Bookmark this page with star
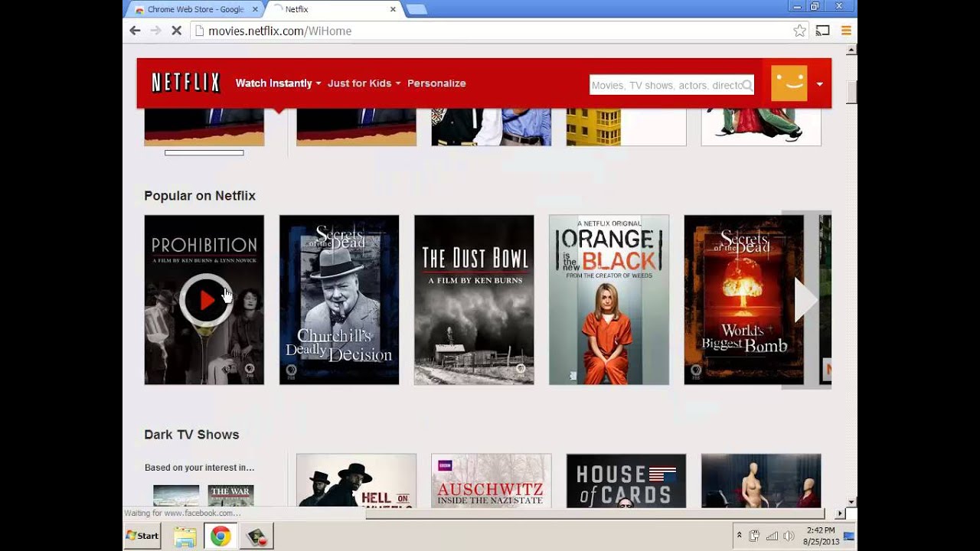The image size is (980, 551). click(799, 31)
